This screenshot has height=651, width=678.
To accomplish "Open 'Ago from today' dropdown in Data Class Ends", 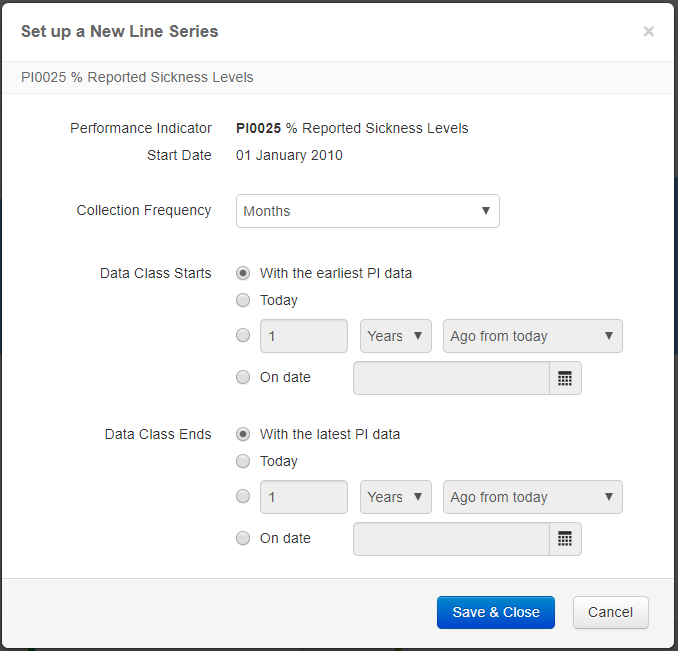I will 533,497.
